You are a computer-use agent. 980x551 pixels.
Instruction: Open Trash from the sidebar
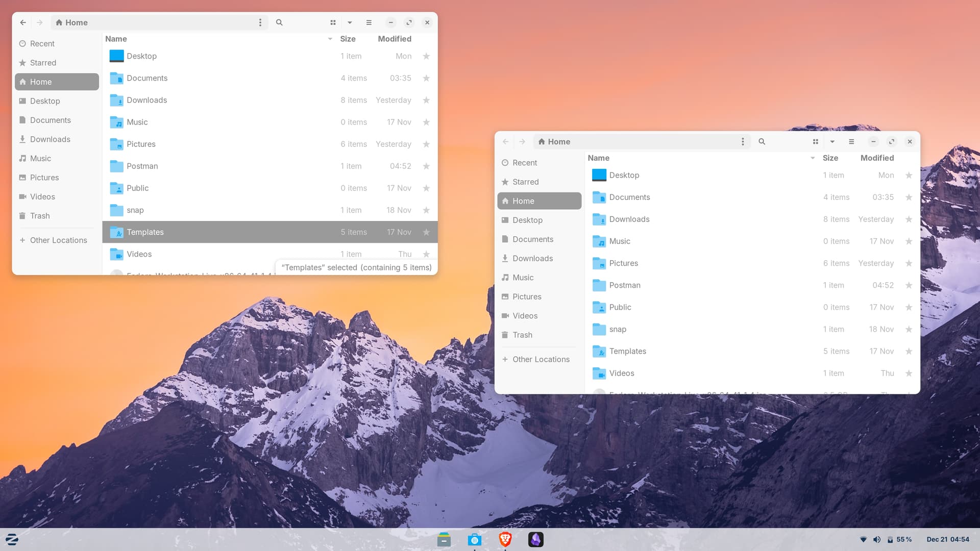tap(523, 335)
